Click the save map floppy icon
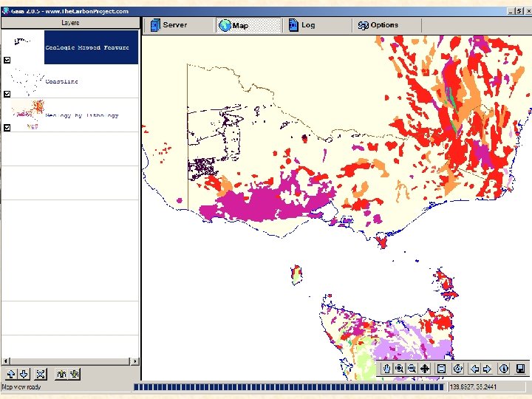532x399 pixels. click(x=520, y=369)
